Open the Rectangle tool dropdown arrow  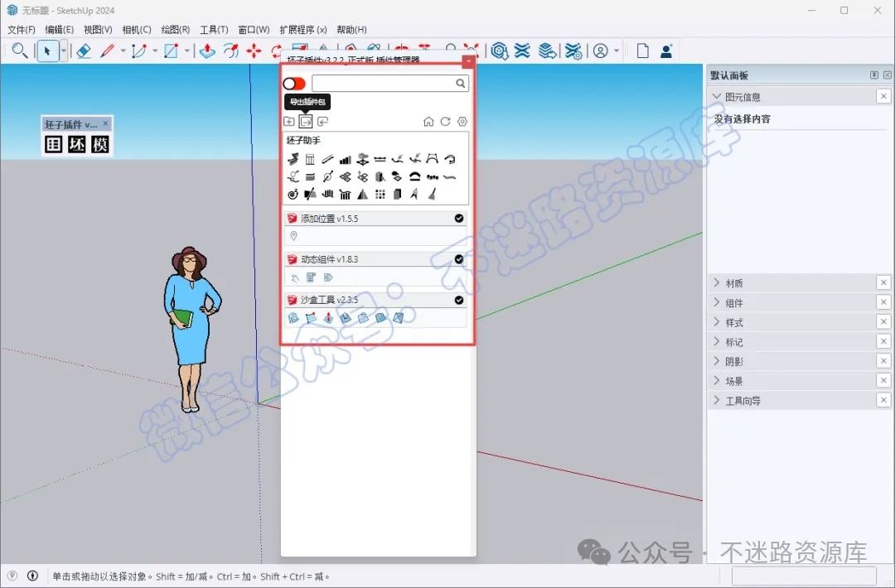click(186, 51)
